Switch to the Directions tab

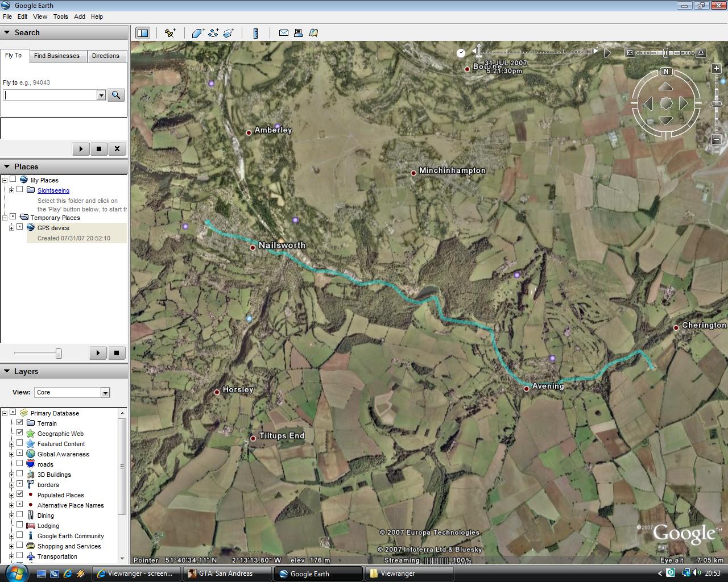tap(106, 56)
